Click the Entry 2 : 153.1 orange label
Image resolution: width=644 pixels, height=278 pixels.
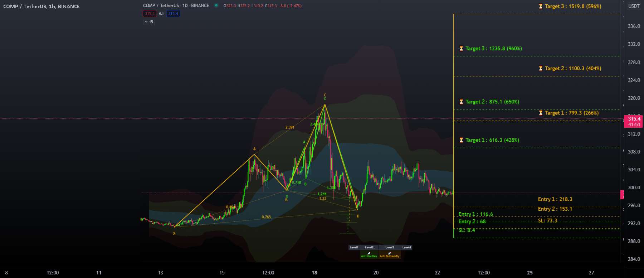click(555, 209)
